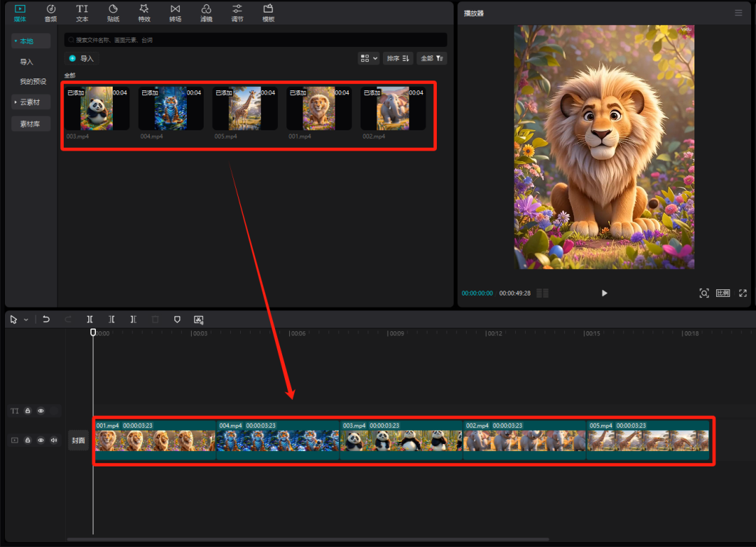Click the split clip tool in timeline toolbar
The image size is (756, 547).
click(90, 319)
